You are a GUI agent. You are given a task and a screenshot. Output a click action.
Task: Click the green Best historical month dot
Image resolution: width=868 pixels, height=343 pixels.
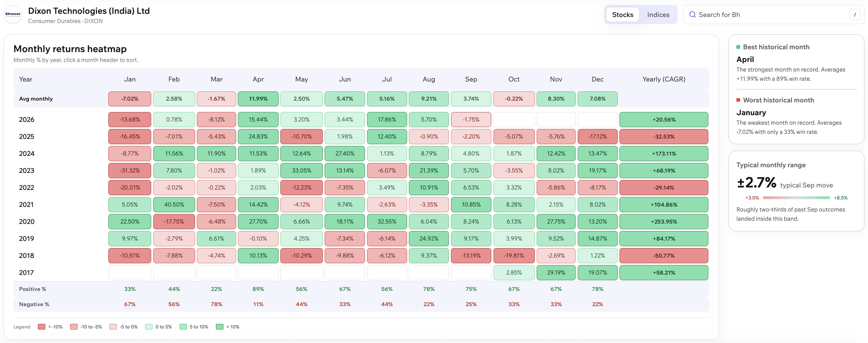click(x=738, y=47)
